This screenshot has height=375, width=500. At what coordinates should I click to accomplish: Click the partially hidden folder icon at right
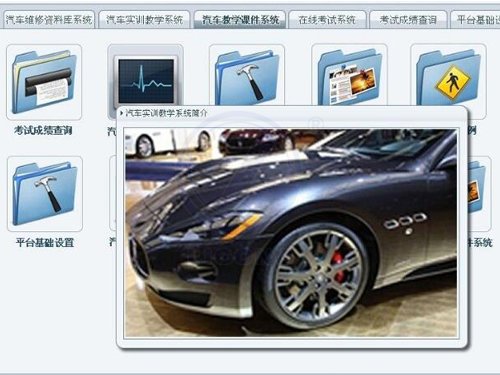479,193
